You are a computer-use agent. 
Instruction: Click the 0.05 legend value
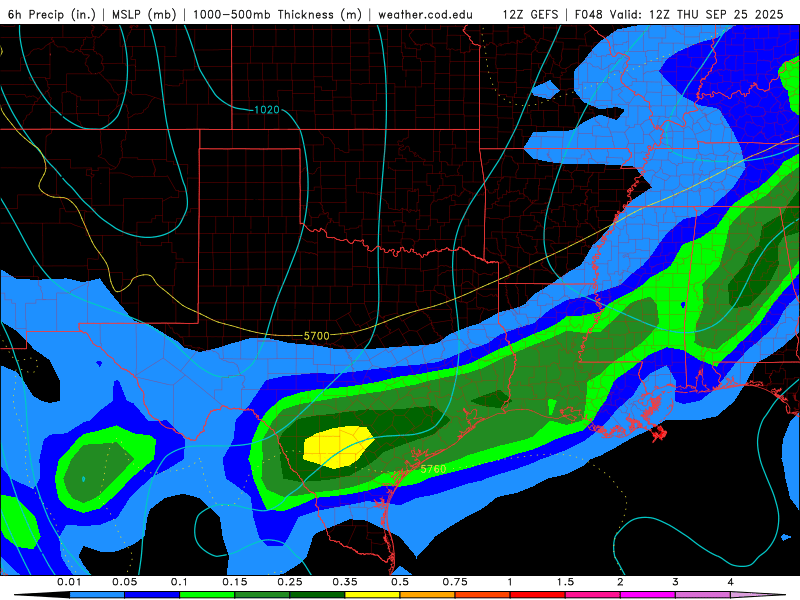124,582
